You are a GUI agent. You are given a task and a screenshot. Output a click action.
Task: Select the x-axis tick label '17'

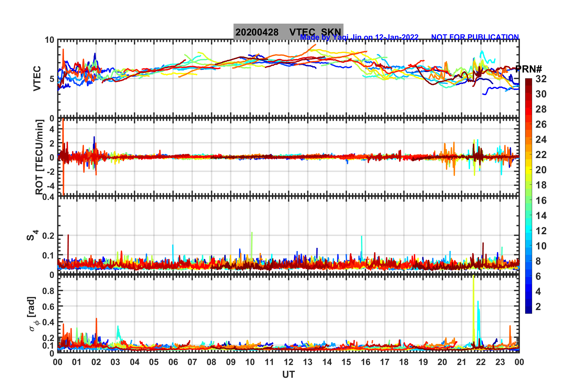[x=385, y=362]
